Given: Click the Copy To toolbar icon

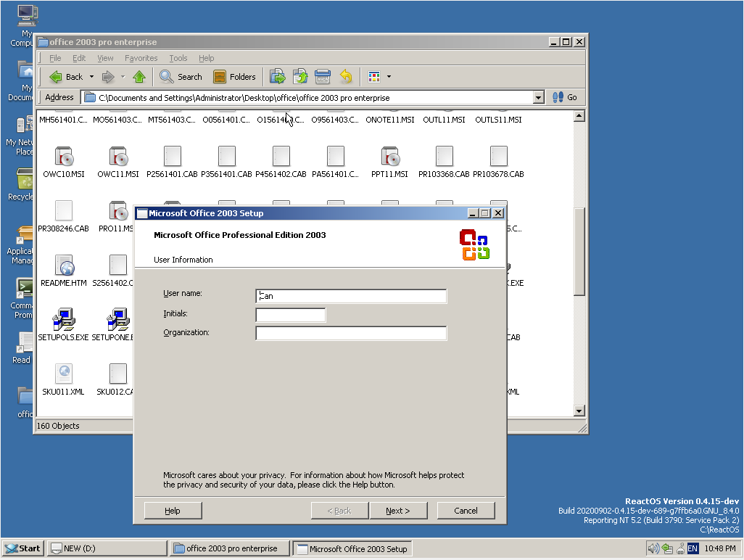Looking at the screenshot, I should (x=300, y=77).
